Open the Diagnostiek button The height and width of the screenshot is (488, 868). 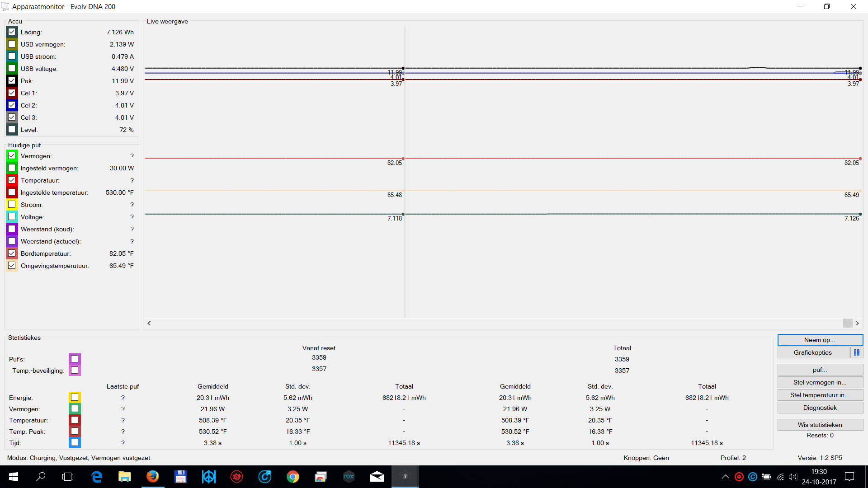tap(820, 408)
